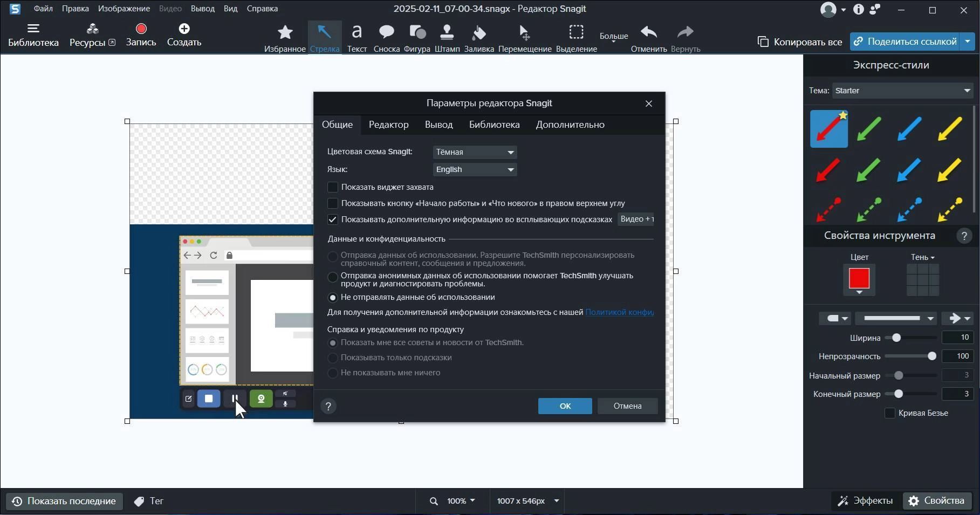Open Resources (Ресурсы)
The width and height of the screenshot is (980, 515).
[92, 35]
